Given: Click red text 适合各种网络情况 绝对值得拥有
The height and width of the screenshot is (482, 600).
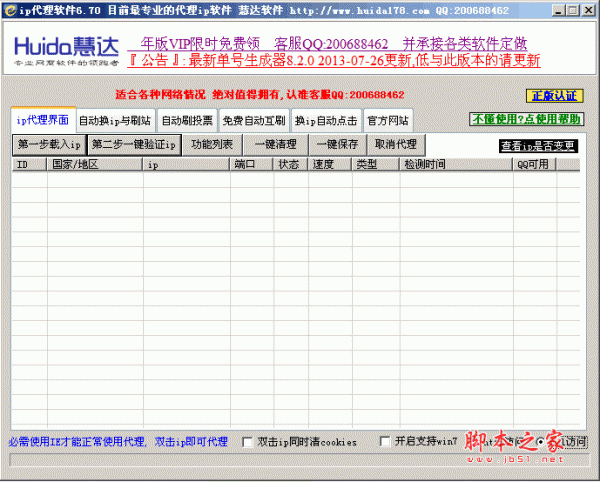Looking at the screenshot, I should [260, 94].
